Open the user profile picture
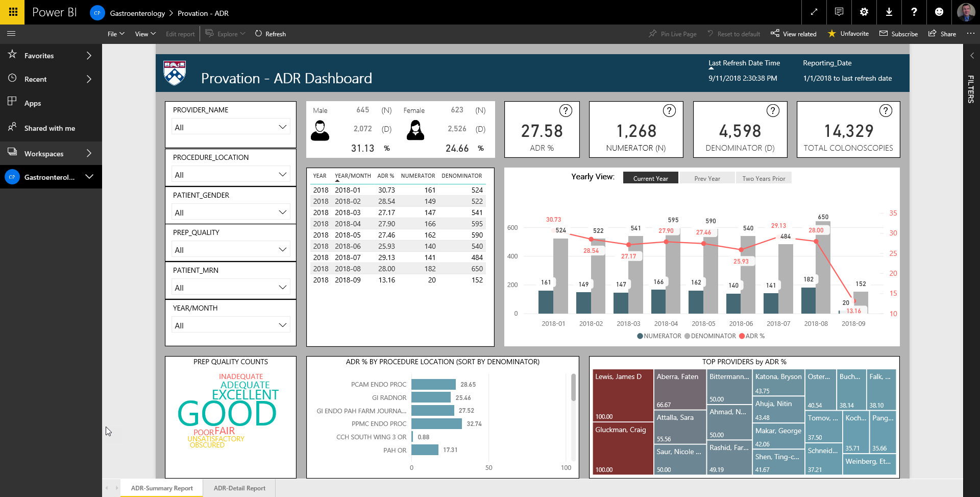Image resolution: width=980 pixels, height=497 pixels. (966, 12)
